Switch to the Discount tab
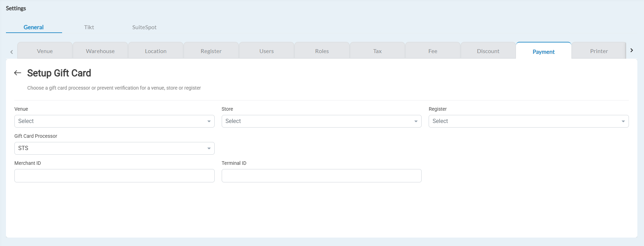Image resolution: width=644 pixels, height=246 pixels. point(488,51)
